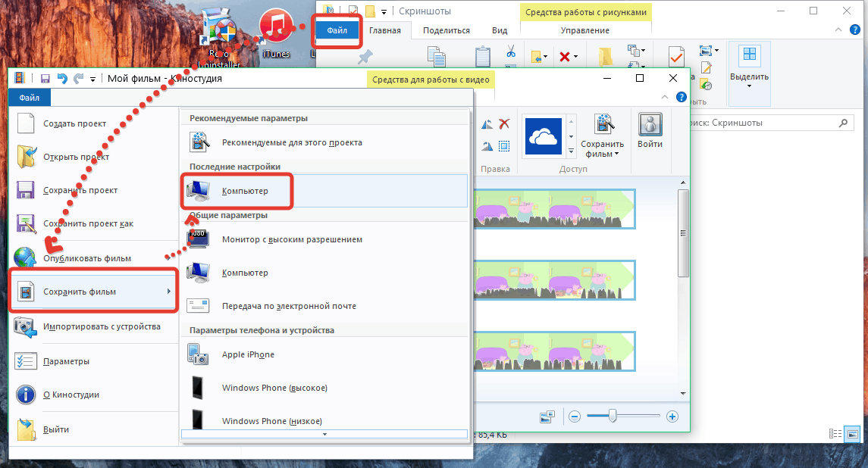Open Средства для работы с видео tab
The image size is (868, 468).
(x=431, y=80)
